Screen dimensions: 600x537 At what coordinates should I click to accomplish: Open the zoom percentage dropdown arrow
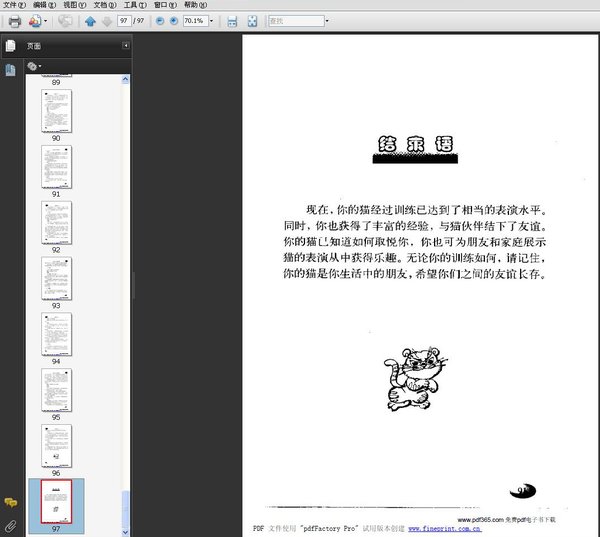tap(211, 21)
